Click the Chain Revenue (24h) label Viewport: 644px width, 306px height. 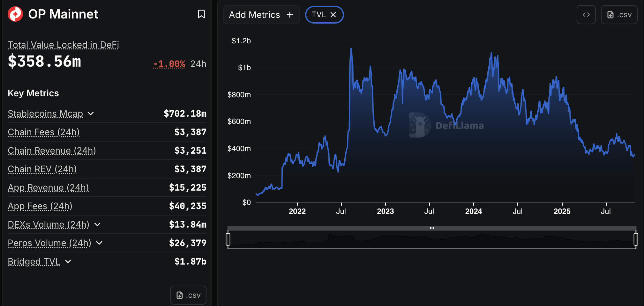click(52, 150)
